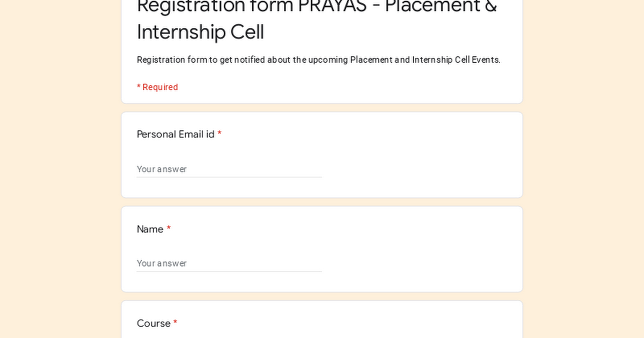The image size is (644, 338).
Task: Click empty space right of the Email field
Action: 419,169
